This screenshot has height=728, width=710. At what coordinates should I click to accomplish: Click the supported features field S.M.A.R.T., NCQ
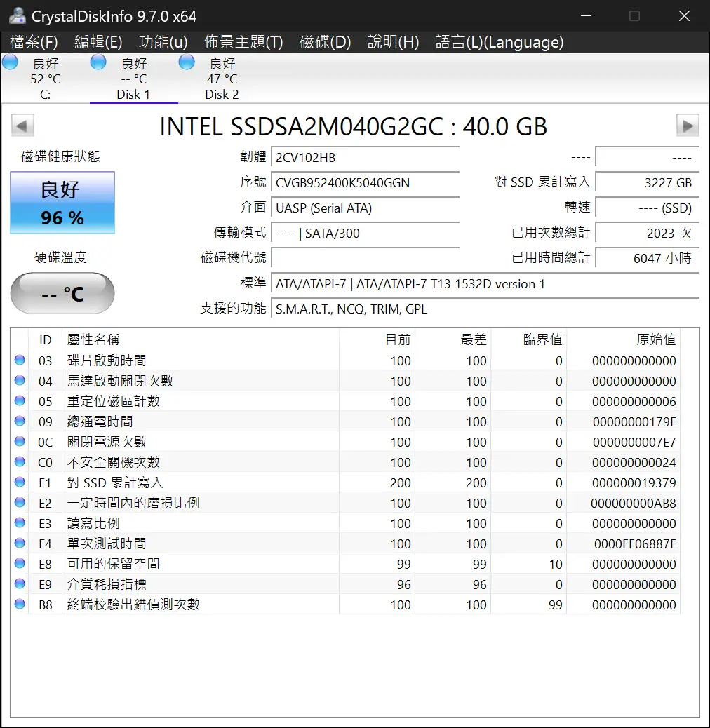point(485,309)
